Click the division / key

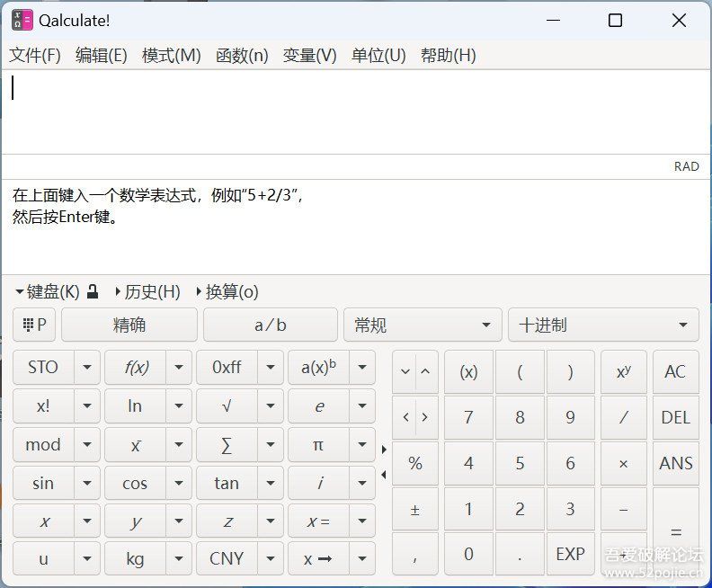click(x=624, y=417)
